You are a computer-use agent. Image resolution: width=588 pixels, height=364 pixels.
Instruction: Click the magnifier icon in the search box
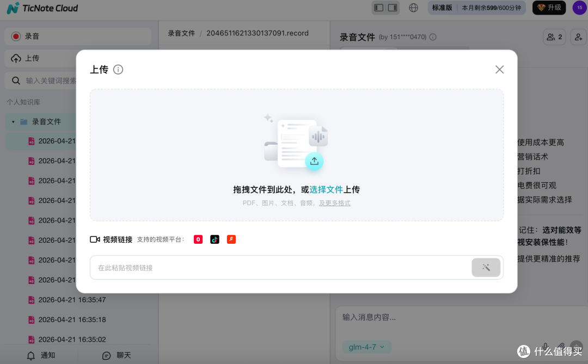click(16, 81)
